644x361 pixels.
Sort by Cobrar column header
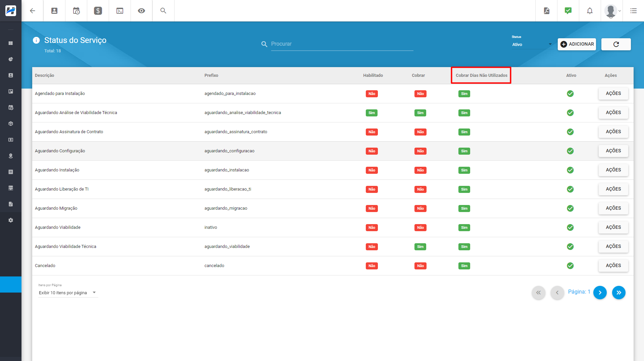tap(418, 75)
